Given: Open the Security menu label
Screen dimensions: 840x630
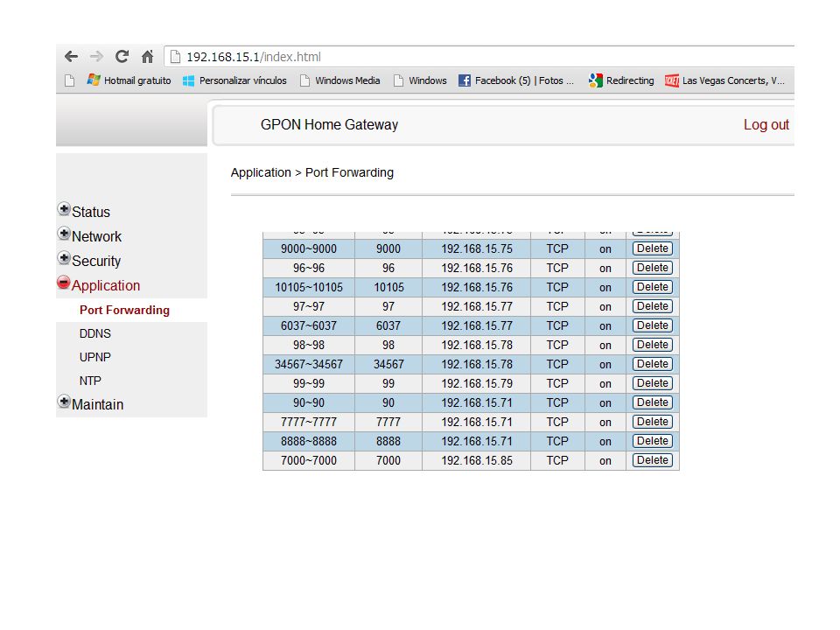Looking at the screenshot, I should point(96,262).
